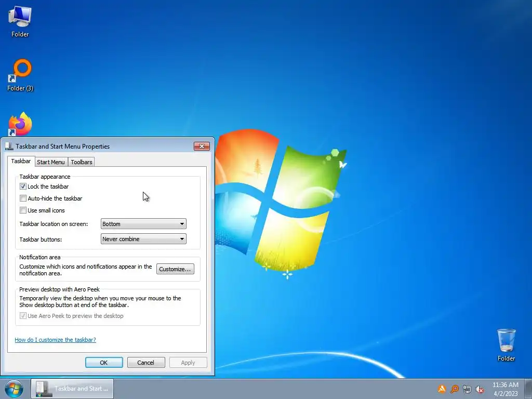Viewport: 532px width, 399px height.
Task: Open the computer icon labeled Folder on desktop
Action: pyautogui.click(x=20, y=21)
